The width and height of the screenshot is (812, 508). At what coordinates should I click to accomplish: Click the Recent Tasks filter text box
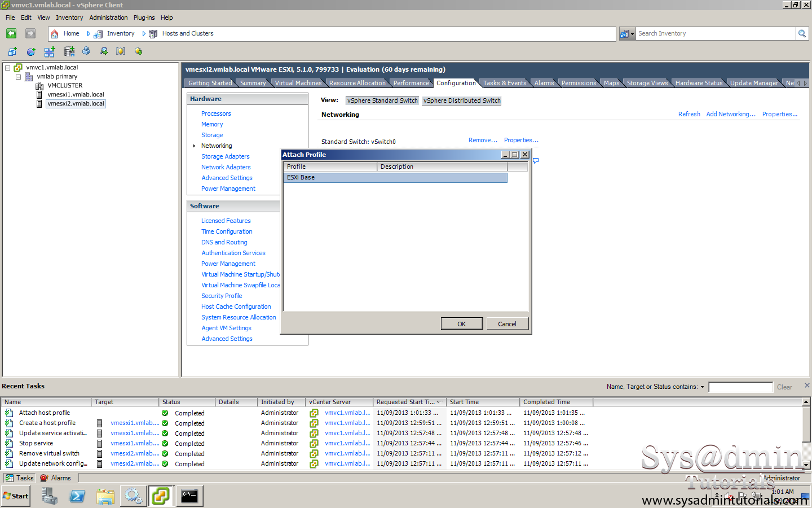[740, 387]
